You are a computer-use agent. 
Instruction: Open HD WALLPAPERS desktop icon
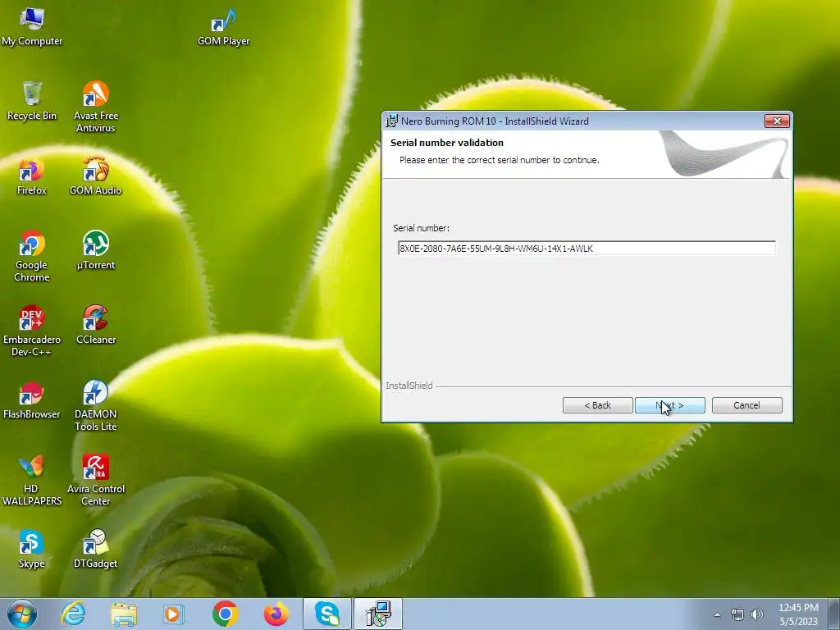[32, 480]
